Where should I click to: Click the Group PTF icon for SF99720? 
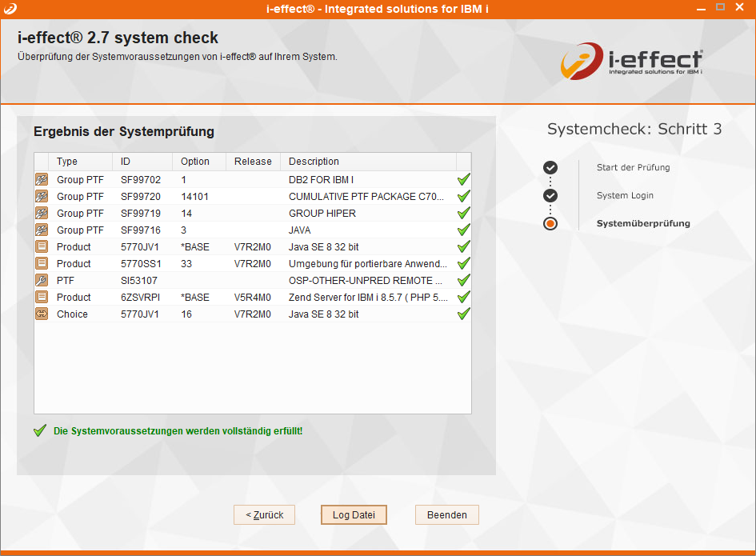click(42, 197)
